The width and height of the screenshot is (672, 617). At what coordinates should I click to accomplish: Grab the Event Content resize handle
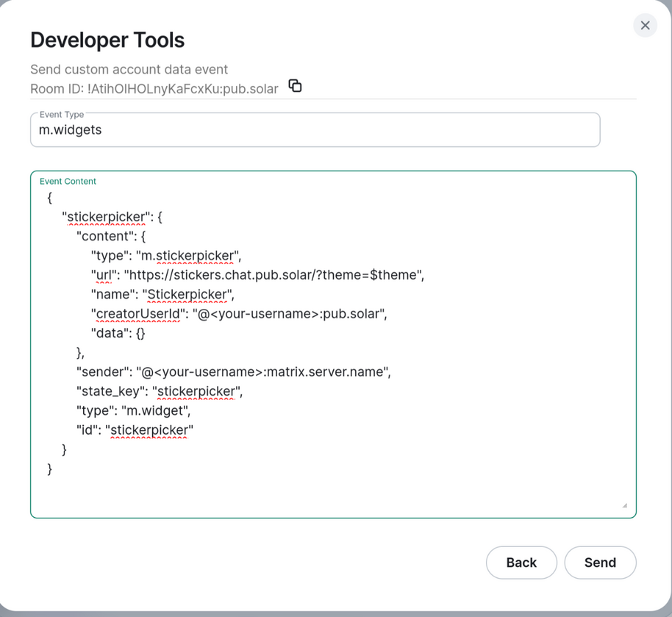624,505
